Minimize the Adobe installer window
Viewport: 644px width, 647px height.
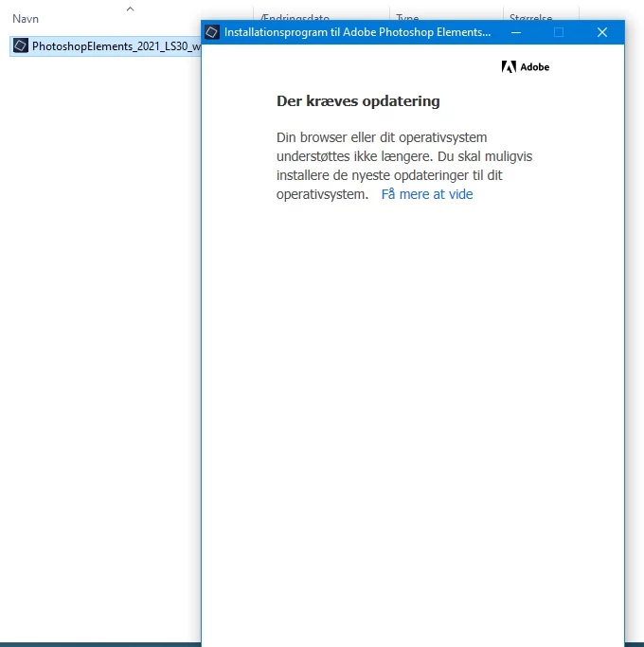pos(516,32)
